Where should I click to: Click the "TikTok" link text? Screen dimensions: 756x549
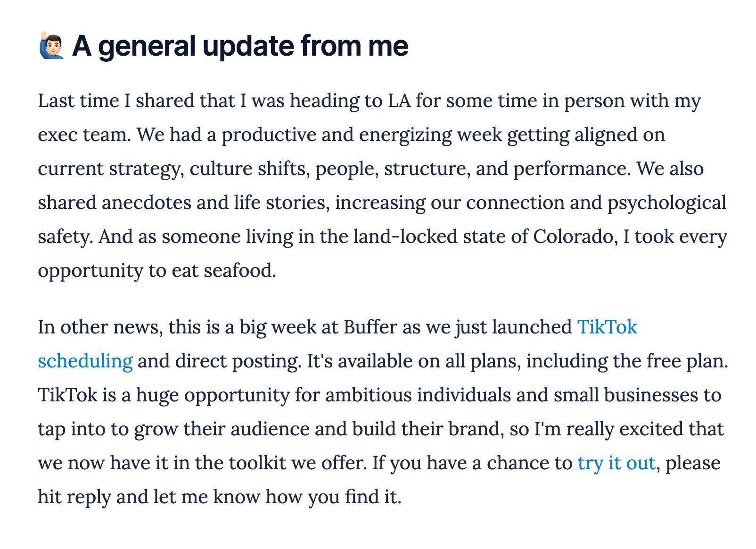tap(607, 327)
